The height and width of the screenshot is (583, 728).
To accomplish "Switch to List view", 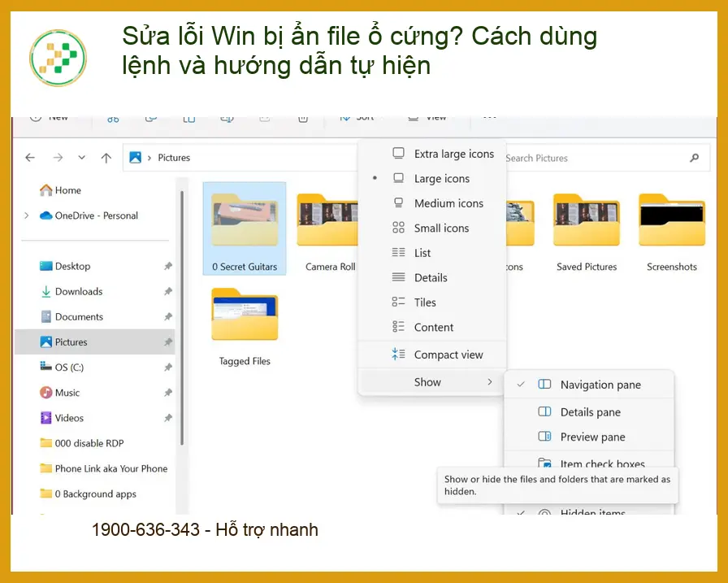I will 432,253.
